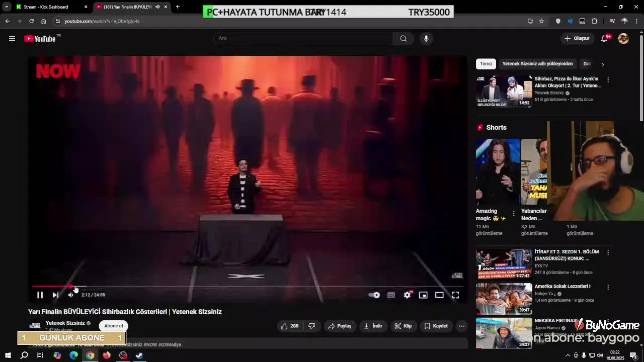Toggle subtitles in the player
This screenshot has width=644, height=362.
point(391,295)
